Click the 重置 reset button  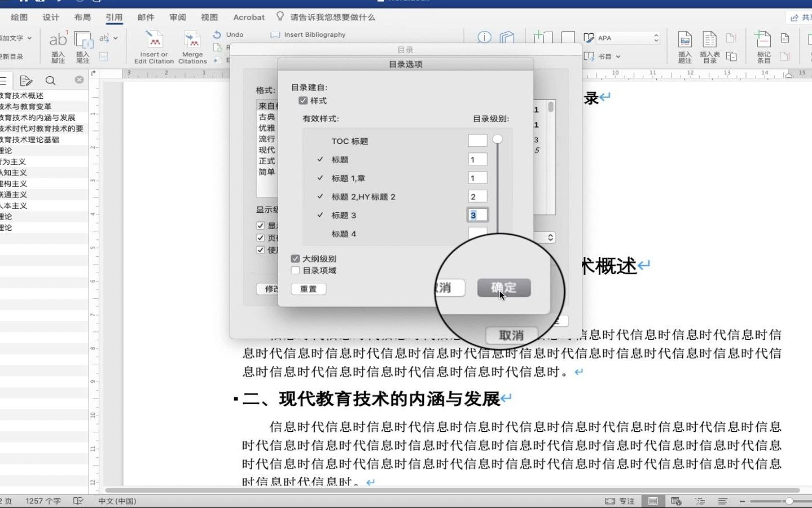coord(308,288)
